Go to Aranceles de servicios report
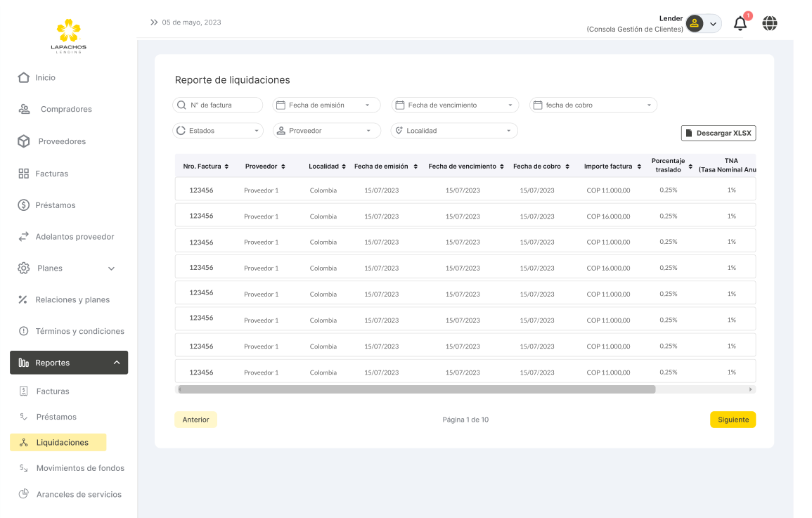812x518 pixels. (x=79, y=494)
